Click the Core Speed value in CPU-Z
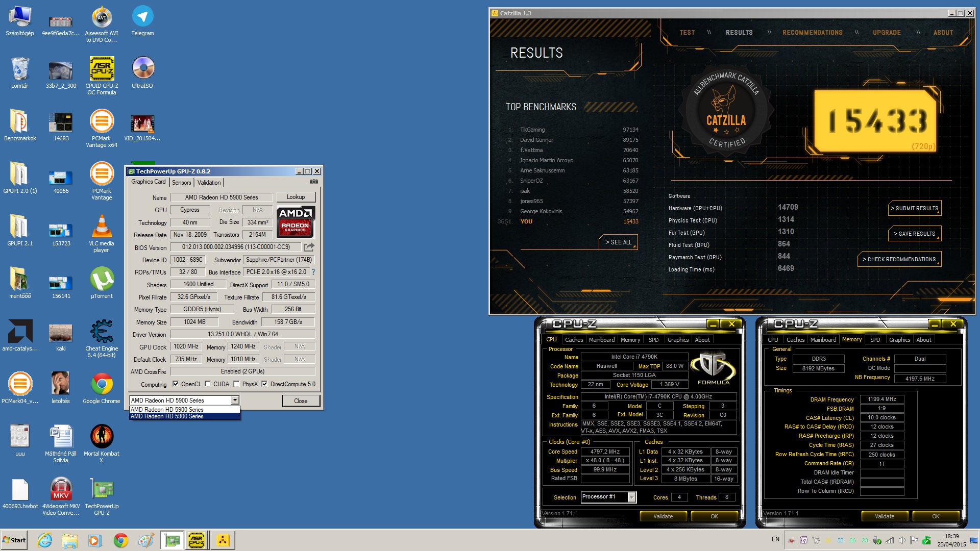 pyautogui.click(x=605, y=452)
